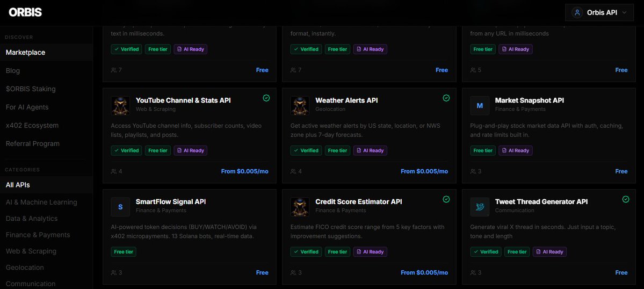Click 'Free' price on Tweet Thread Generator card
The image size is (644, 289).
coord(621,272)
